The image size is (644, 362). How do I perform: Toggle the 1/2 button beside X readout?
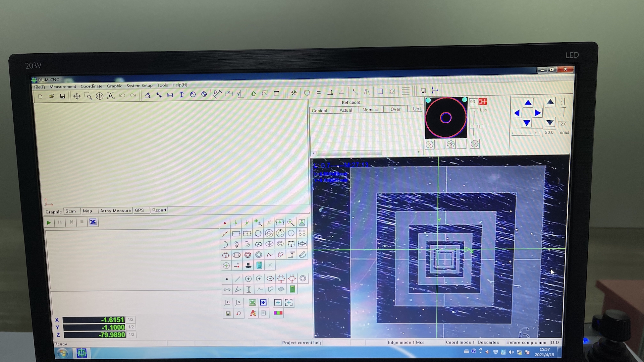tap(131, 319)
